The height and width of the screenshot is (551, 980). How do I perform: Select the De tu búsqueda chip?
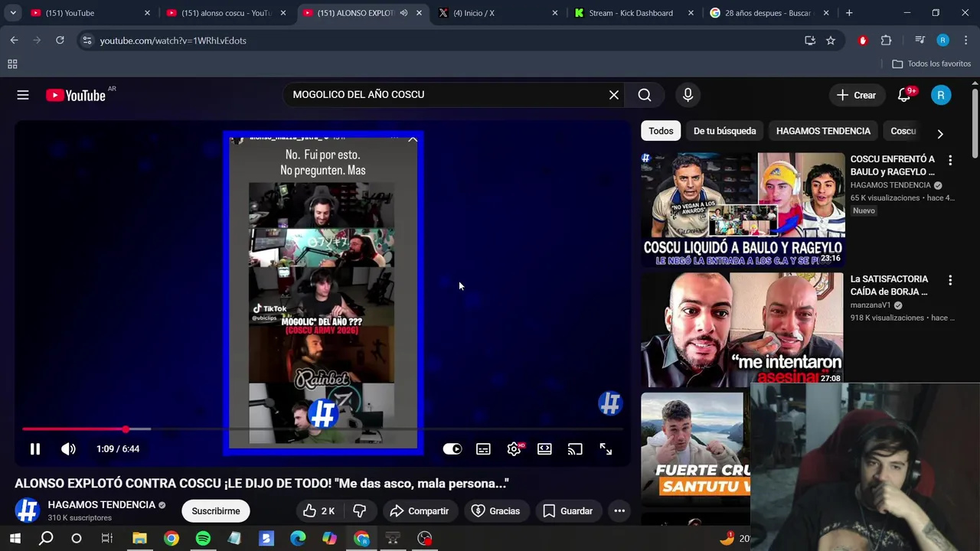pos(724,131)
